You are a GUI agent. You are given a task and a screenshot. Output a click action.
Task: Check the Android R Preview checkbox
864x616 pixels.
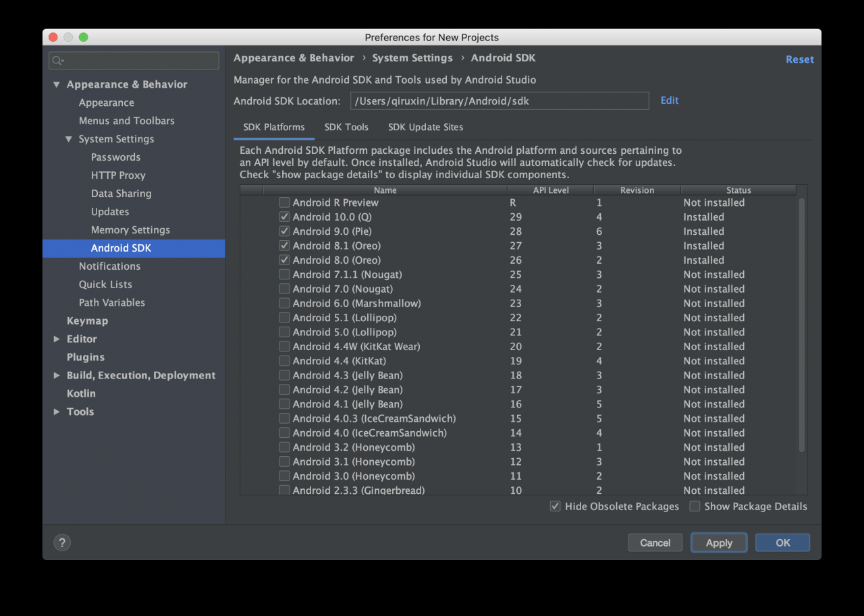click(x=284, y=202)
